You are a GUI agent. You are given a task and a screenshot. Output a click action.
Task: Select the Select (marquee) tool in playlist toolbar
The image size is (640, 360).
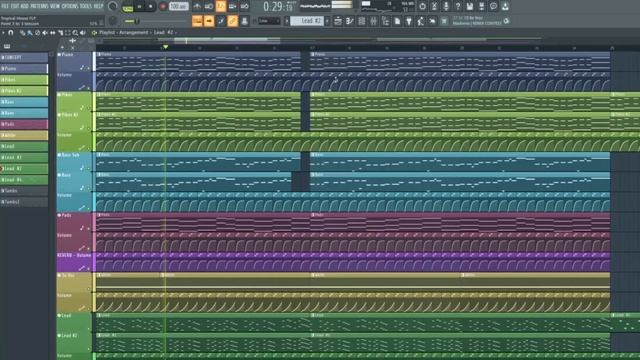(x=68, y=32)
